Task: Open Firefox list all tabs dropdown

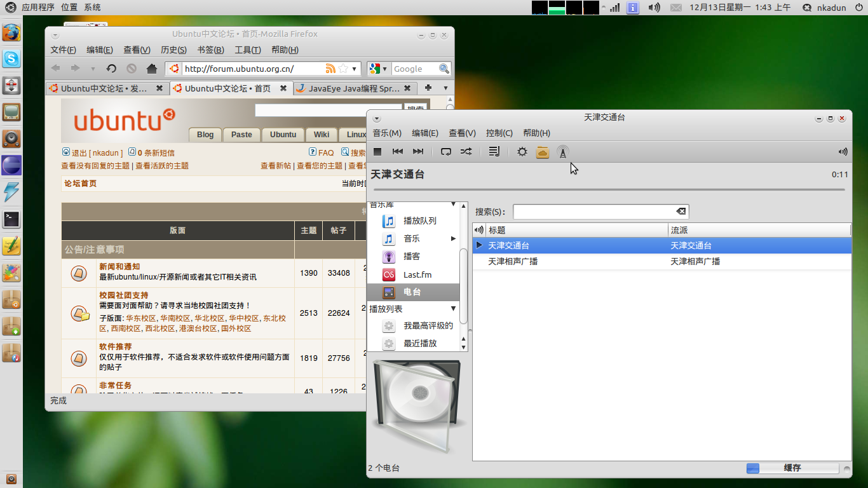Action: [x=446, y=88]
